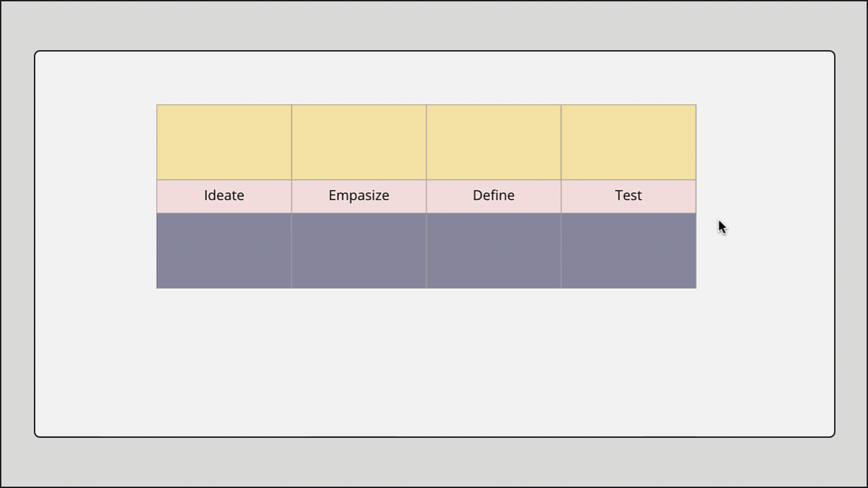Select the yellow cell above Test
Viewport: 868px width, 488px height.
click(x=628, y=142)
